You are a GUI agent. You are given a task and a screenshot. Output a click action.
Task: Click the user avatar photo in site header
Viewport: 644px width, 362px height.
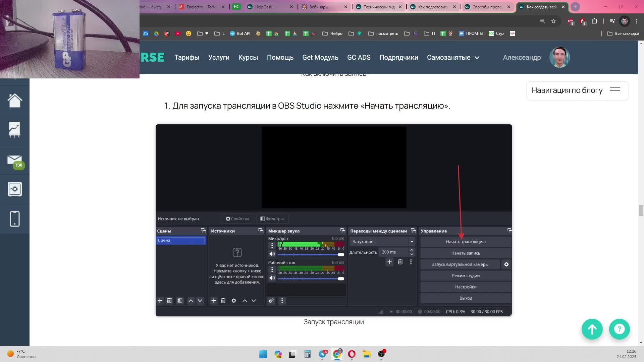tap(559, 57)
